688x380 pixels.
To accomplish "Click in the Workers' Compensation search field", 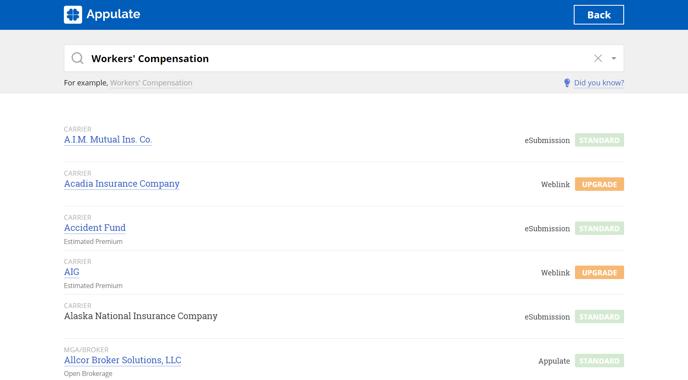I will pos(344,58).
